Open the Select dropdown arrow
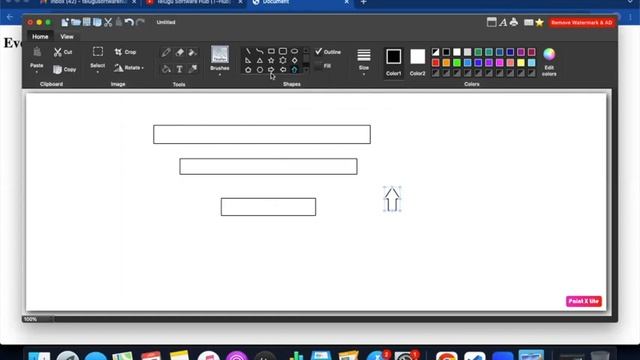The width and height of the screenshot is (640, 360). click(98, 72)
